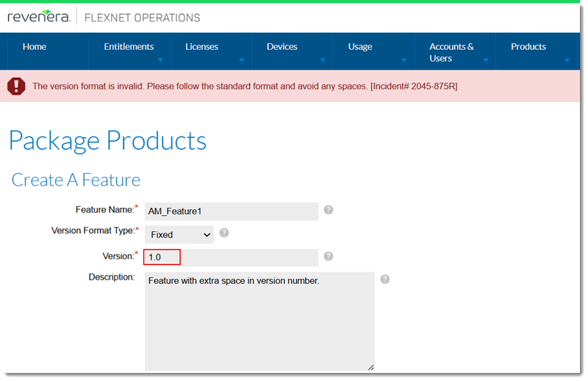
Task: Expand the Devices menu arrow
Action: 323,61
